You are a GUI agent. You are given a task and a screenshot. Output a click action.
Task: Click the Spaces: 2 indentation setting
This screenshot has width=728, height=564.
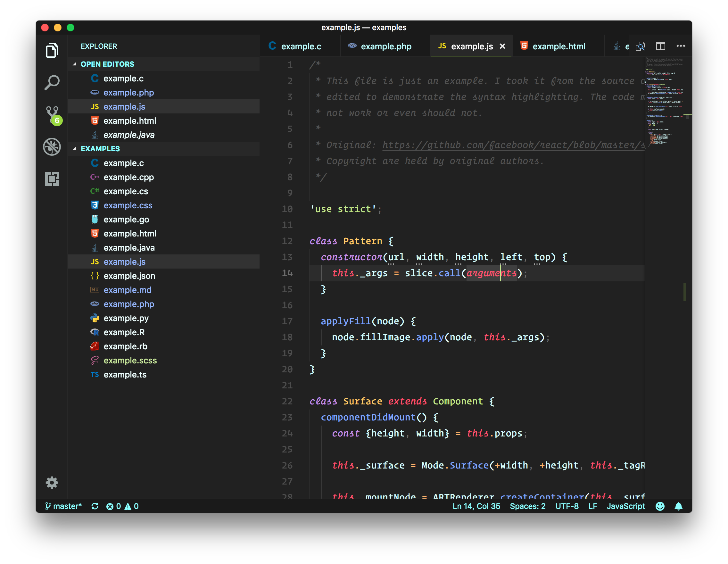click(x=527, y=506)
